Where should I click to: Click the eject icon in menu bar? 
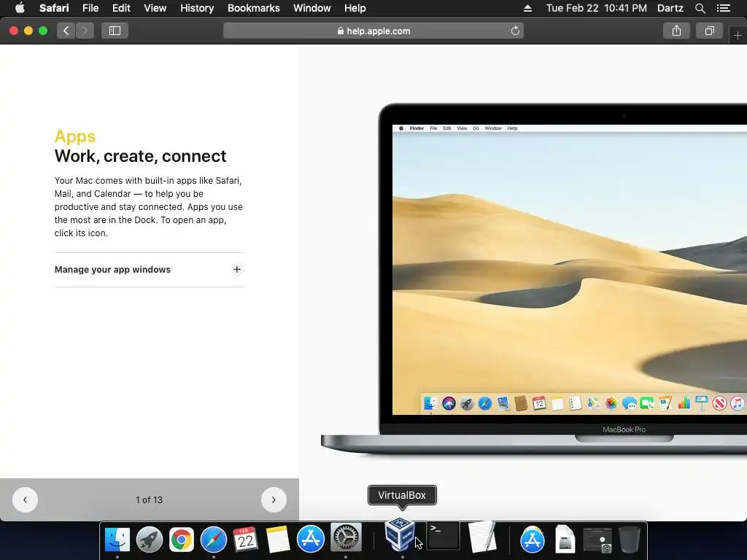[x=527, y=8]
